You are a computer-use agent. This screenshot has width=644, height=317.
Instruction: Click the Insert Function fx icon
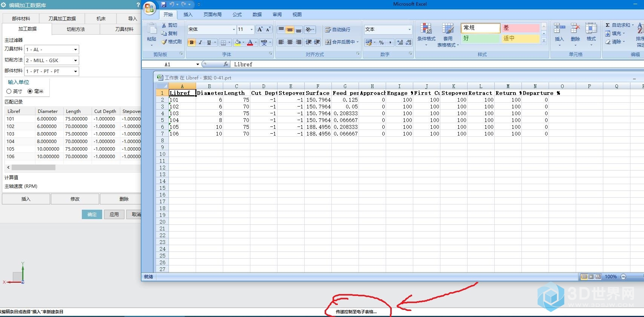point(225,64)
